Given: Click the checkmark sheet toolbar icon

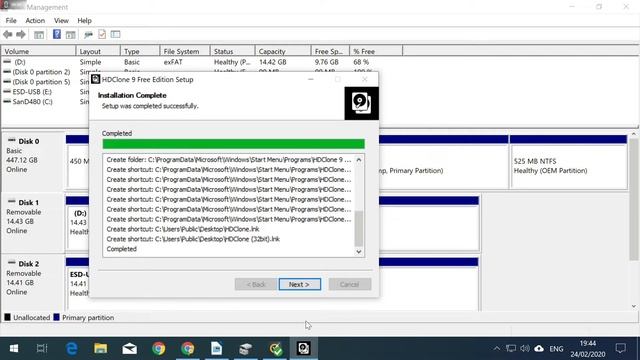Looking at the screenshot, I should (x=102, y=34).
